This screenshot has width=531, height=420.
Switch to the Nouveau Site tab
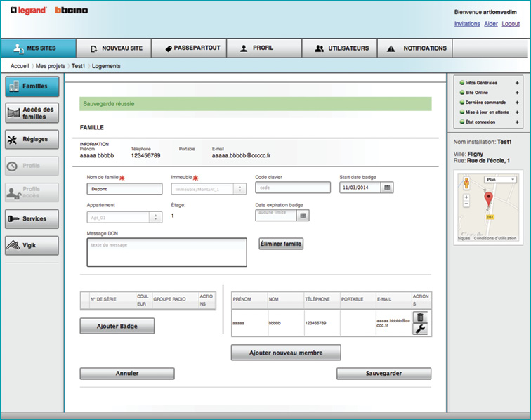(x=117, y=48)
